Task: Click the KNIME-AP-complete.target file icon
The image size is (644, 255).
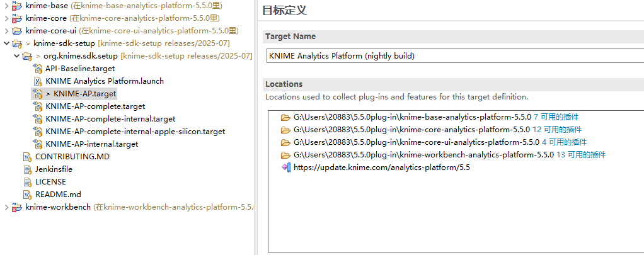Action: coord(38,106)
